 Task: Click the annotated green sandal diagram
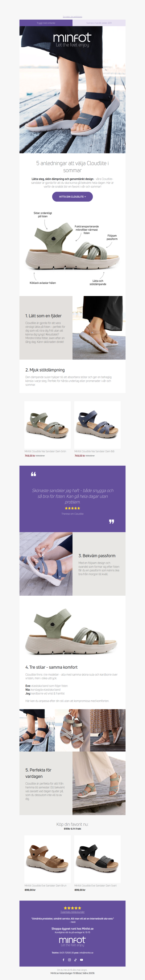72,248
